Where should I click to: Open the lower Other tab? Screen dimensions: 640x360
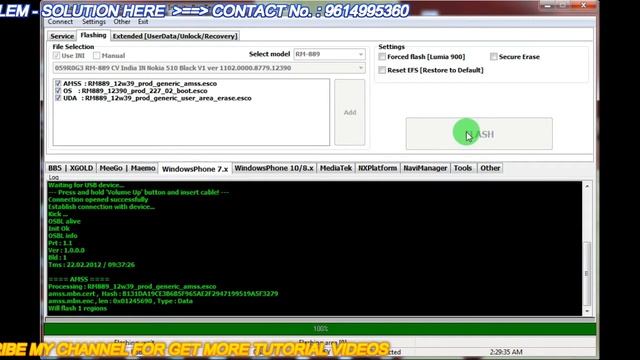coord(490,168)
